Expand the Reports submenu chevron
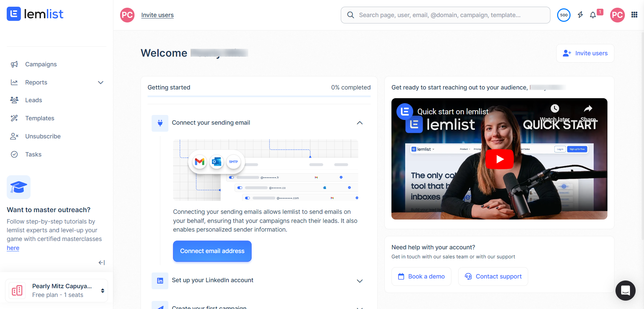Viewport: 644px width, 309px height. [101, 82]
